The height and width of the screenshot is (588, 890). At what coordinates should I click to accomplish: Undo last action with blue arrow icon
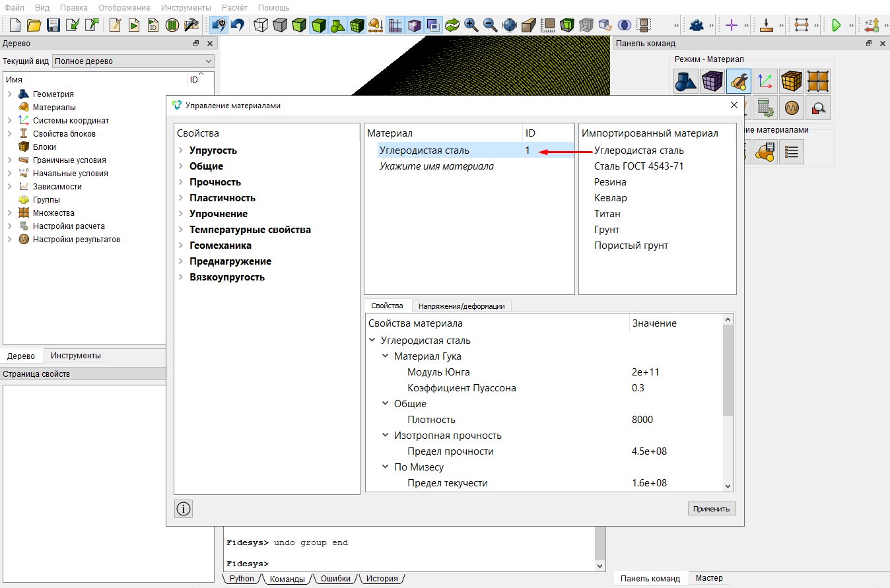tap(238, 25)
